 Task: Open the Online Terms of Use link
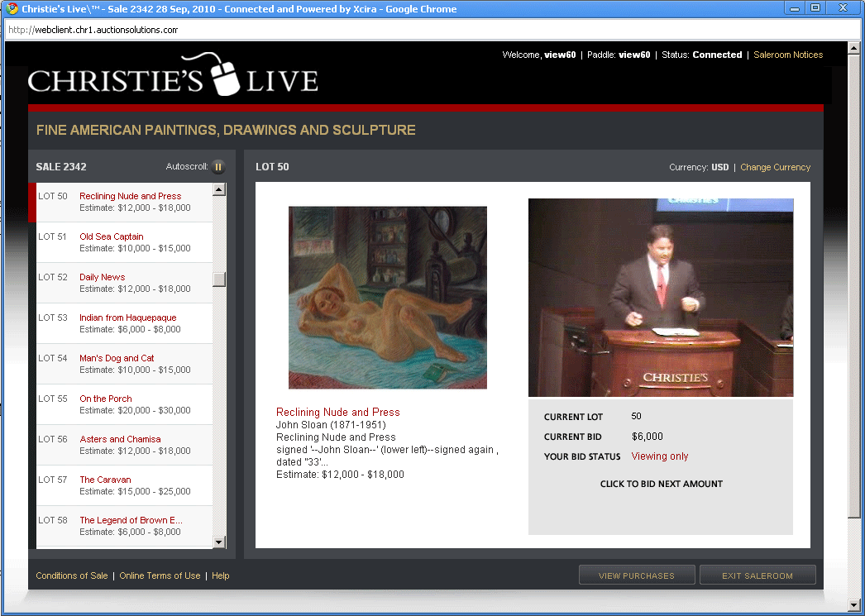(x=160, y=575)
